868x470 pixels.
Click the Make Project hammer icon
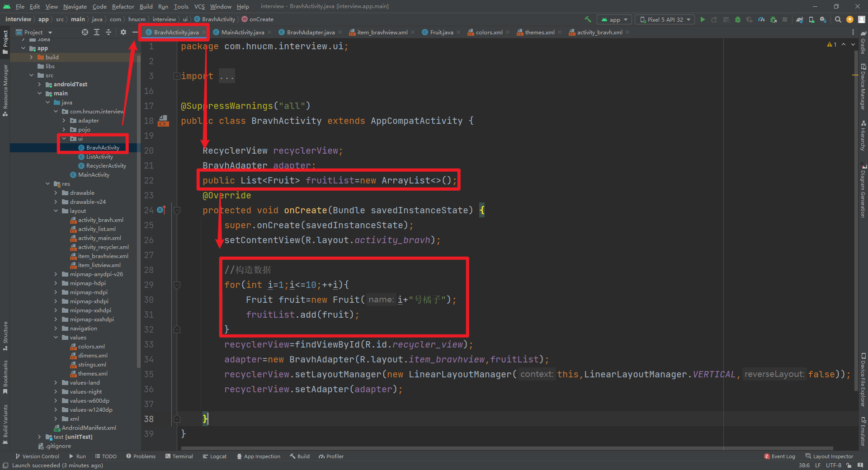pyautogui.click(x=588, y=19)
